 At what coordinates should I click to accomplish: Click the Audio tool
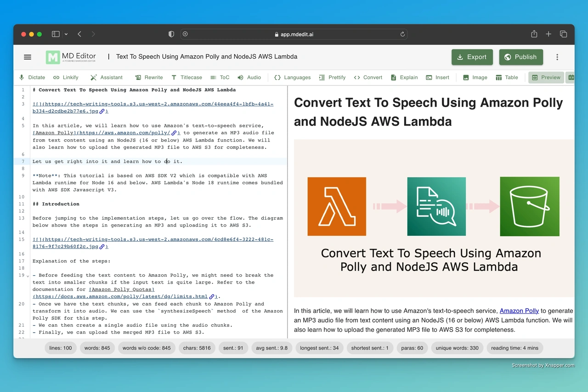pyautogui.click(x=249, y=77)
